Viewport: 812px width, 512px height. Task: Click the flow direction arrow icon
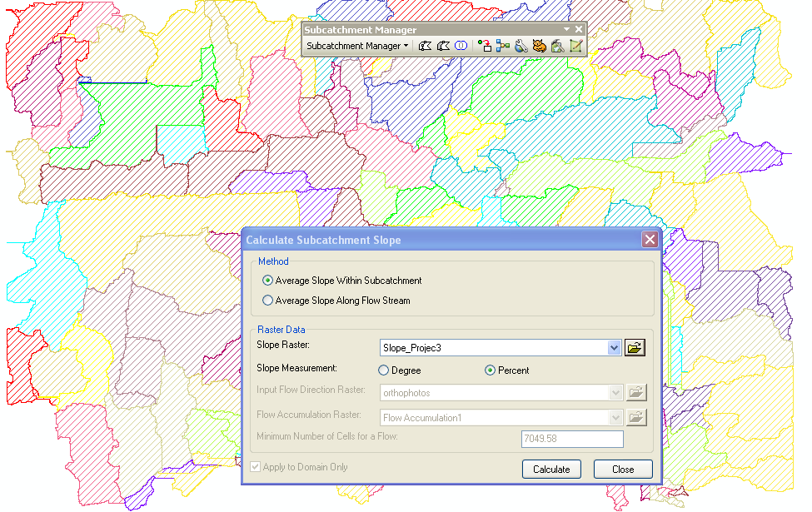[486, 46]
